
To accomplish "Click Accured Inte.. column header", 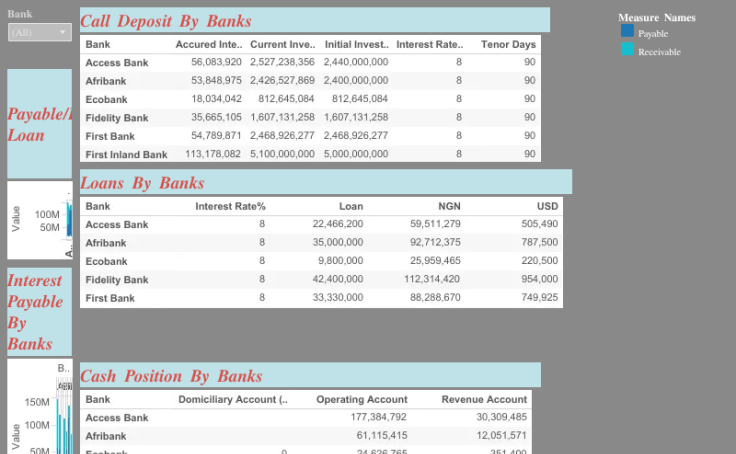I will [209, 45].
